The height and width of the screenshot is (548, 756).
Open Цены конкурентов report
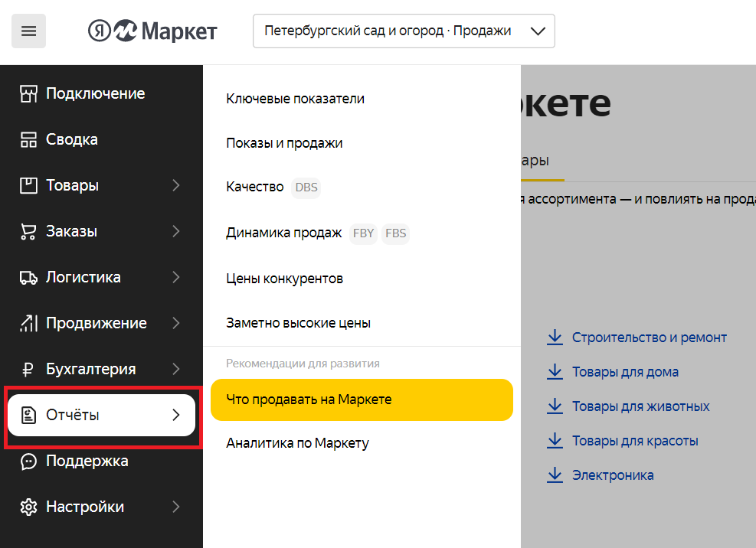click(x=284, y=279)
